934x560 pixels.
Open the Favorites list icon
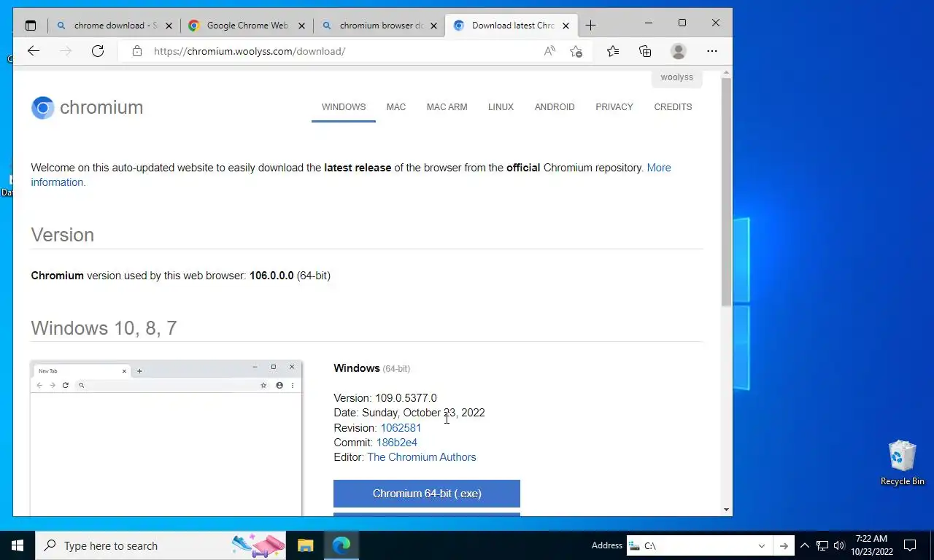pos(613,51)
